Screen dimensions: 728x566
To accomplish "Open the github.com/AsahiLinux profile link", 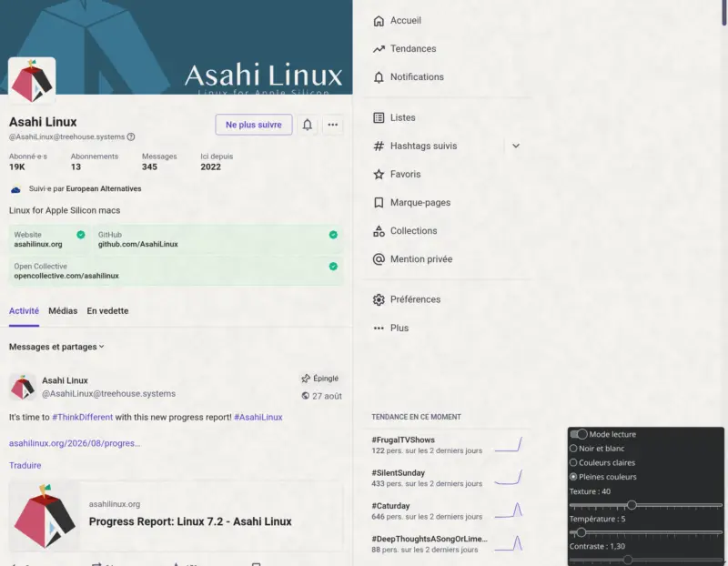I will click(138, 244).
